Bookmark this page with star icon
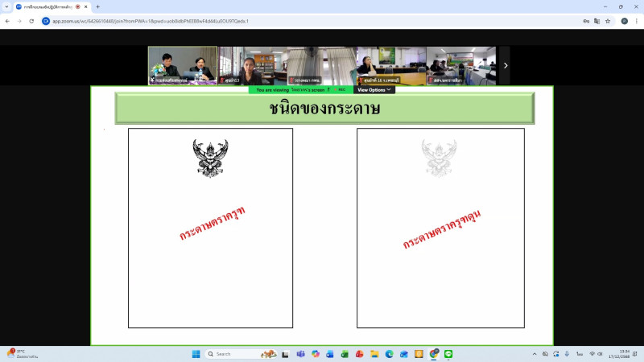The height and width of the screenshot is (362, 644). pyautogui.click(x=608, y=21)
